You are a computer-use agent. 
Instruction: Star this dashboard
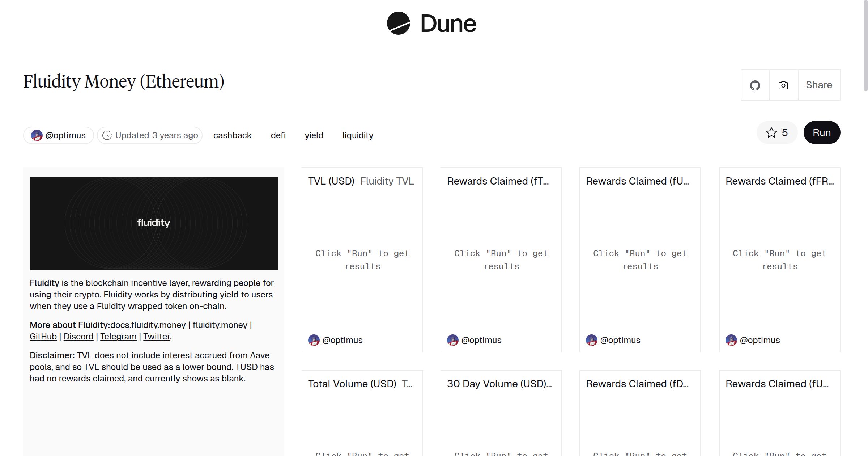[x=776, y=133]
